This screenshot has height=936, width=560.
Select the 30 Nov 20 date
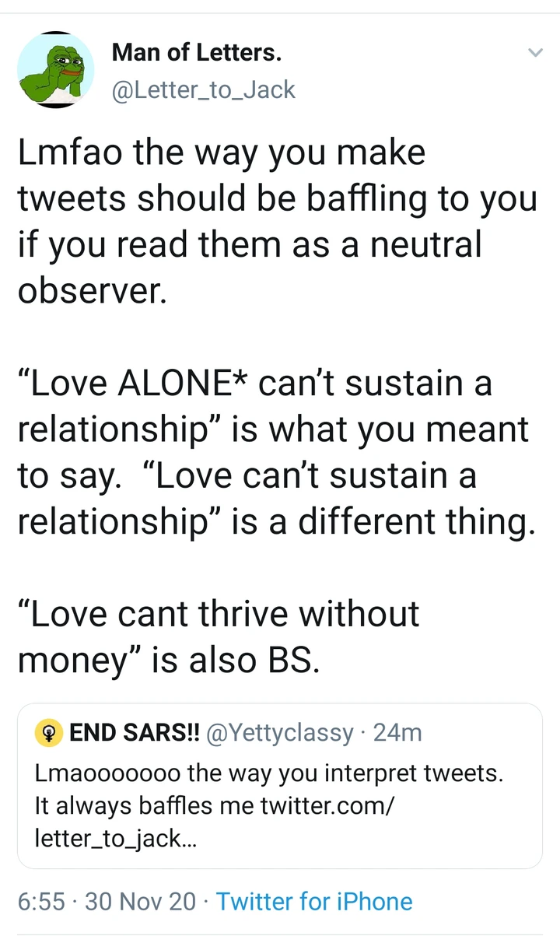141,902
